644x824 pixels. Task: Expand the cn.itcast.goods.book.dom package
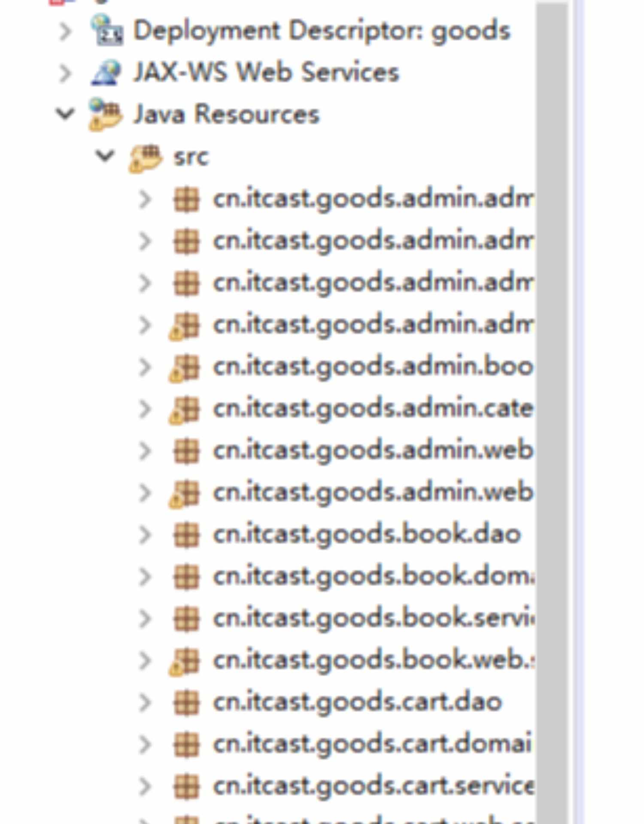click(x=145, y=577)
